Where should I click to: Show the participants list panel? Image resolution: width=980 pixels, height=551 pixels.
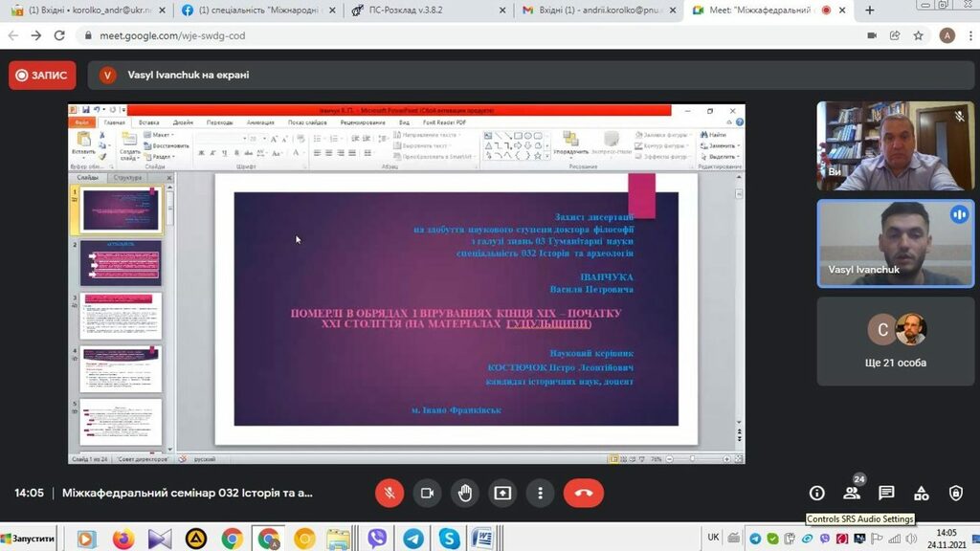[851, 493]
